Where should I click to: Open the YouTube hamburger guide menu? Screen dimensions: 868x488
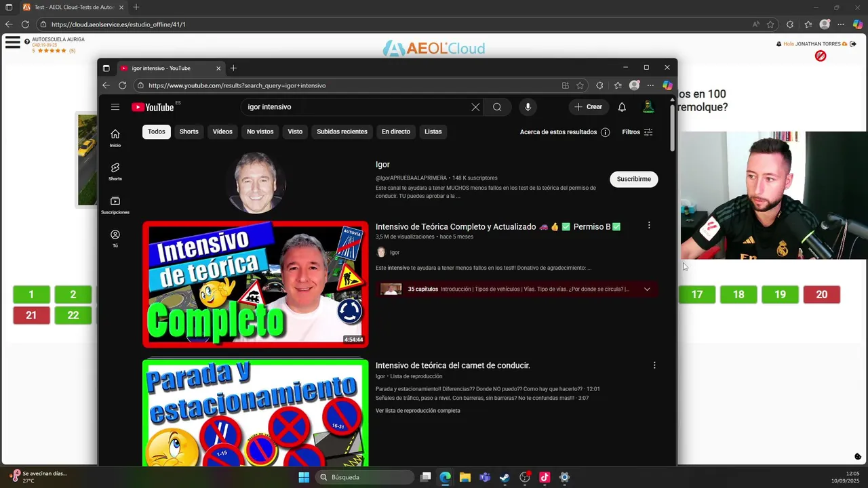tap(115, 107)
